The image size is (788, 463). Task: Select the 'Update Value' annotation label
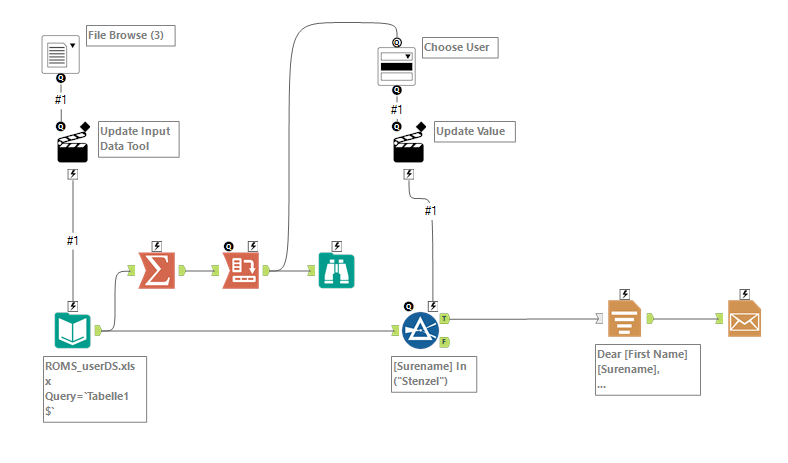click(x=474, y=132)
